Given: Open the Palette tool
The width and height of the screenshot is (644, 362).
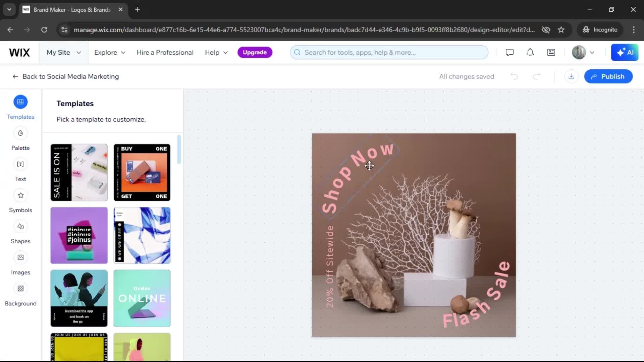Looking at the screenshot, I should 20,133.
